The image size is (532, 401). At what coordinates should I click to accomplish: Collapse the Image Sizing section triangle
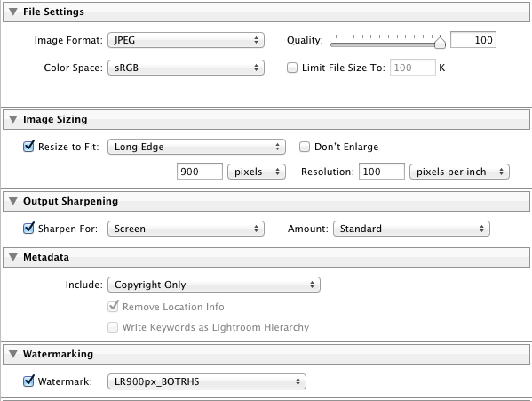pos(13,119)
